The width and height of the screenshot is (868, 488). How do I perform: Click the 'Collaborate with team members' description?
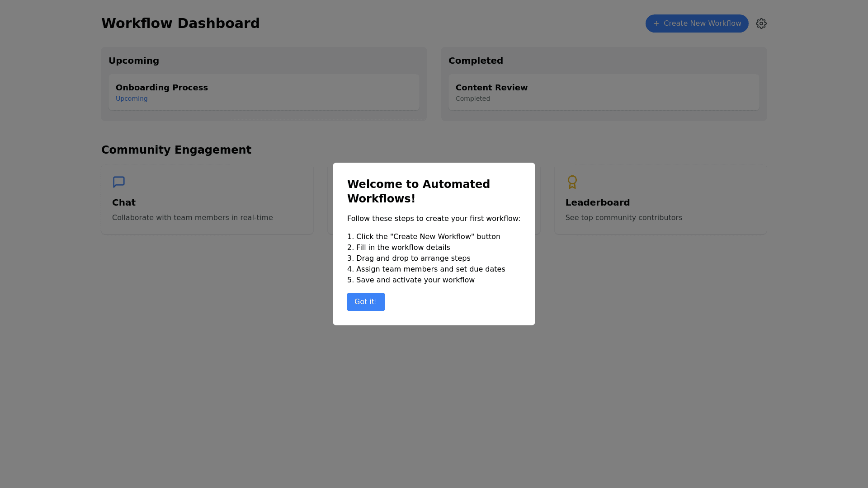(192, 218)
